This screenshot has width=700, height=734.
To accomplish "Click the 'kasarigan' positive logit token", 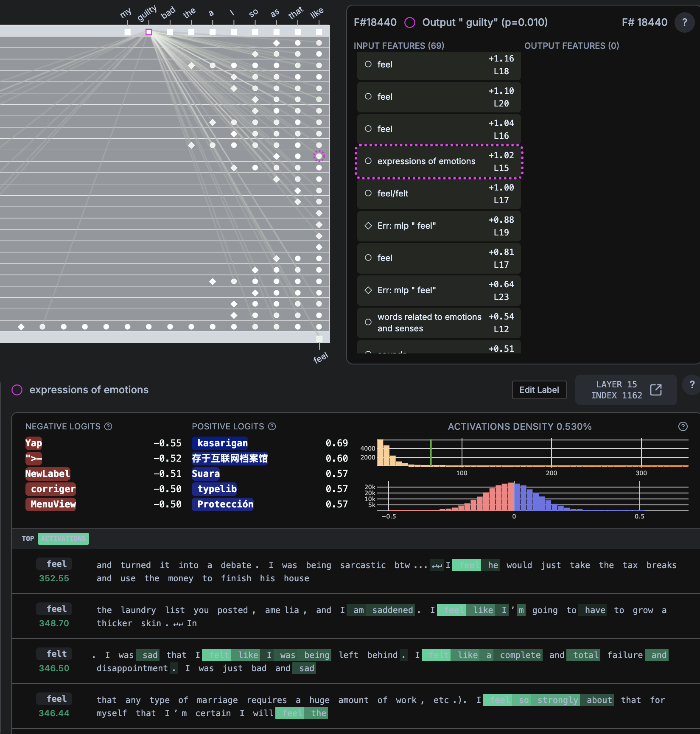I will point(220,443).
